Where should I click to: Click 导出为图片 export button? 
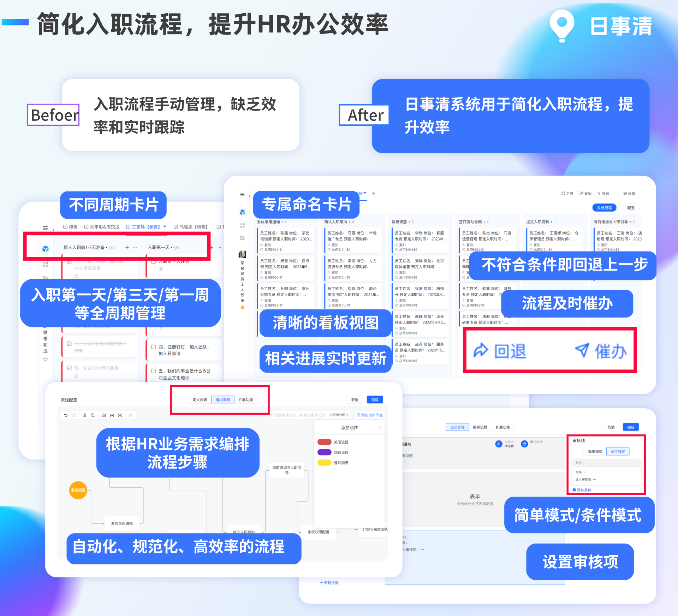pos(338,415)
